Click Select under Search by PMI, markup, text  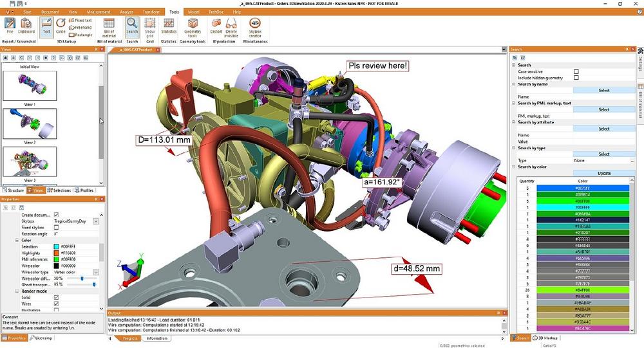coord(604,109)
